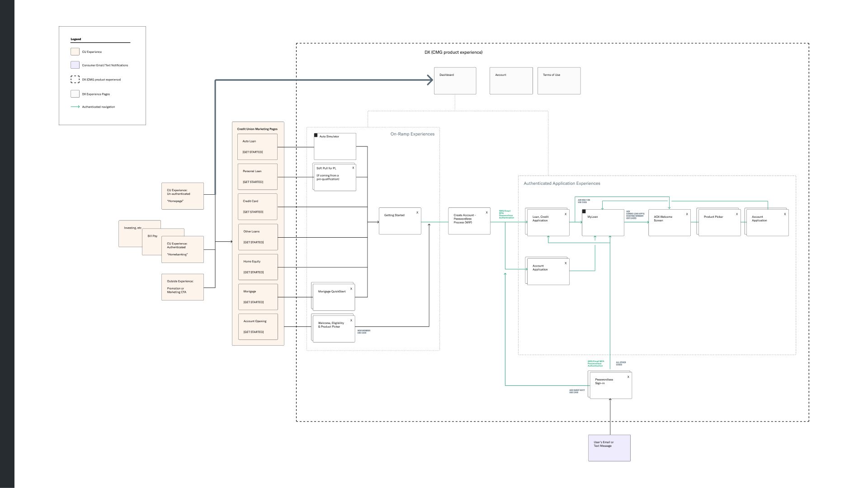Select the User's Email or Text Message box

click(x=609, y=448)
